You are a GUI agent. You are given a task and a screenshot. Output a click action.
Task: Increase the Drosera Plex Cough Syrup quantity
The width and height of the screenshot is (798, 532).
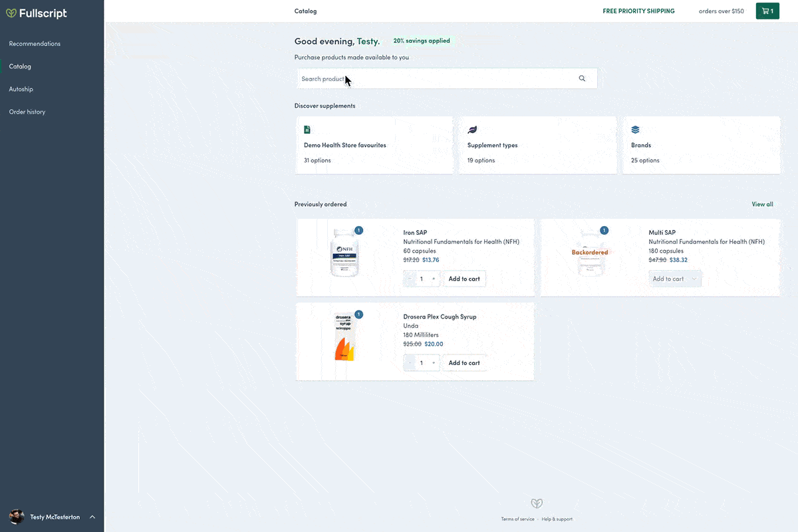(434, 363)
